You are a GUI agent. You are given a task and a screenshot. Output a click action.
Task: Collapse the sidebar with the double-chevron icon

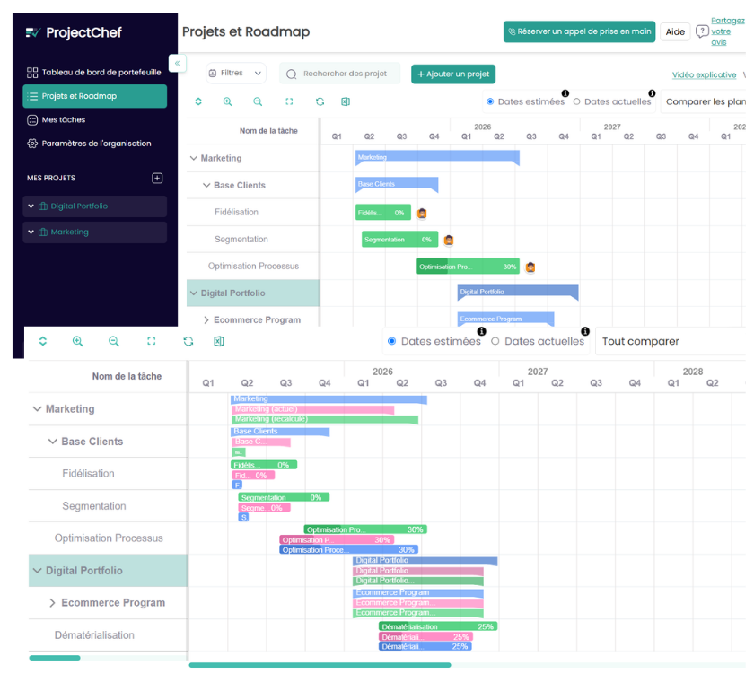coord(176,63)
